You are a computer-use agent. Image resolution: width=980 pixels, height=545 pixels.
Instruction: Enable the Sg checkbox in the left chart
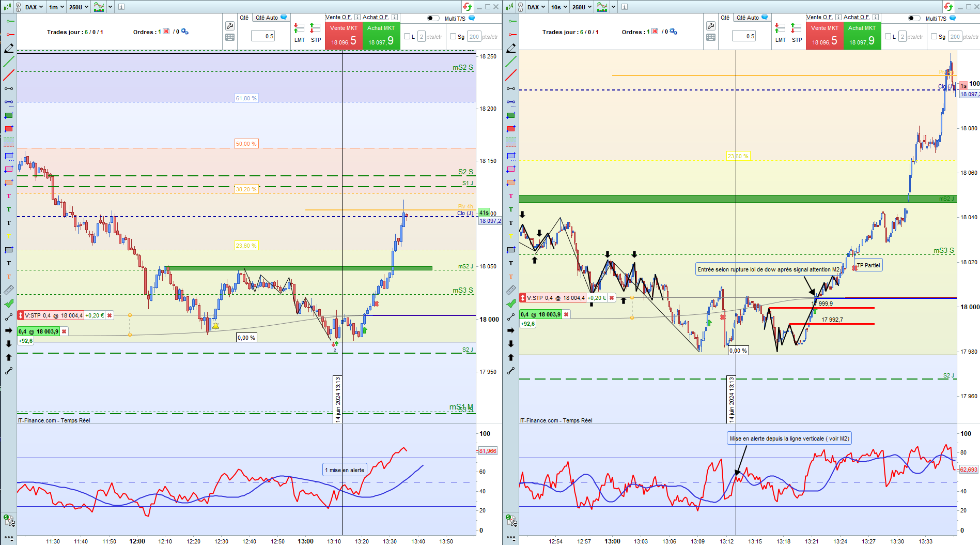pyautogui.click(x=453, y=36)
